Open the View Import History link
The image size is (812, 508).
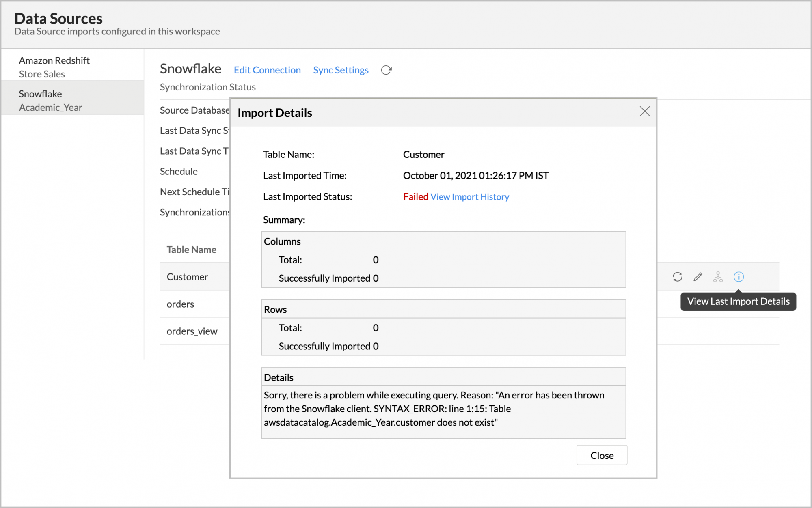(469, 197)
